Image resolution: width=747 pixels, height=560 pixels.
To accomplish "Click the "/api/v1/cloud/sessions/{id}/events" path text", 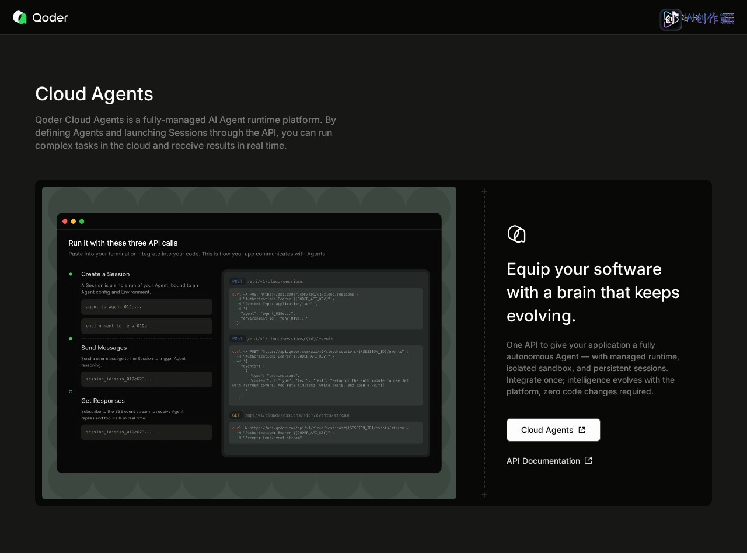I will (290, 338).
